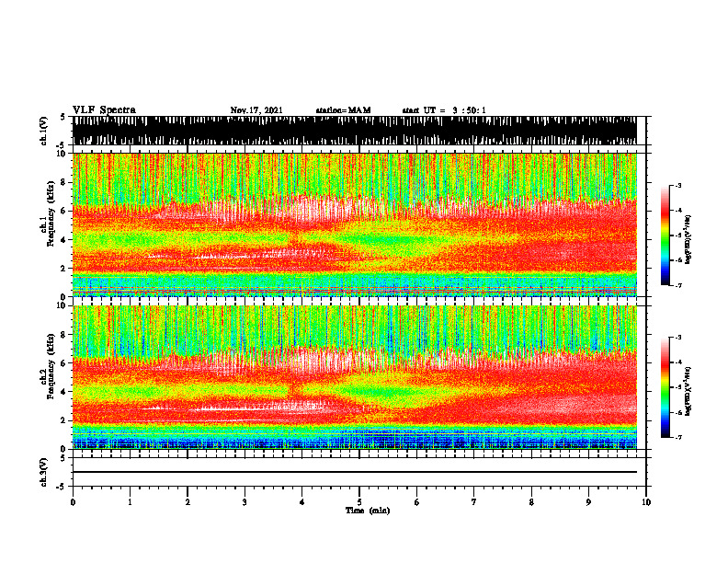The image size is (728, 563).
Task: Click the date text "Nov.17, 2021"
Action: [256, 110]
